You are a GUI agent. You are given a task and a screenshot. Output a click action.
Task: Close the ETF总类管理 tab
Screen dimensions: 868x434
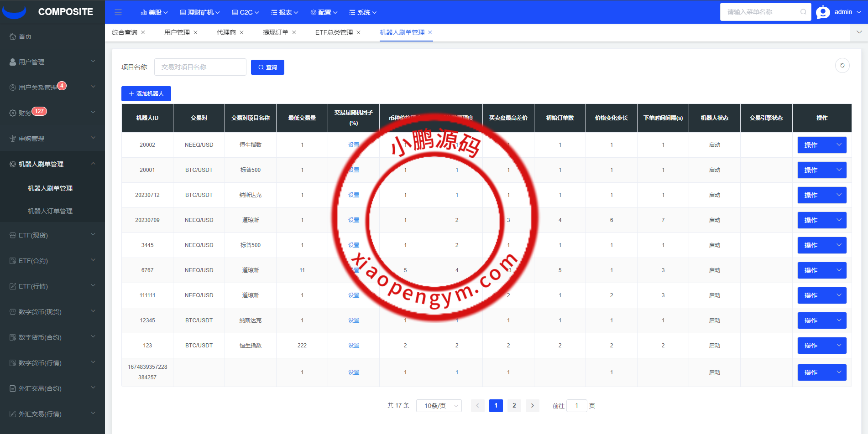pyautogui.click(x=359, y=32)
